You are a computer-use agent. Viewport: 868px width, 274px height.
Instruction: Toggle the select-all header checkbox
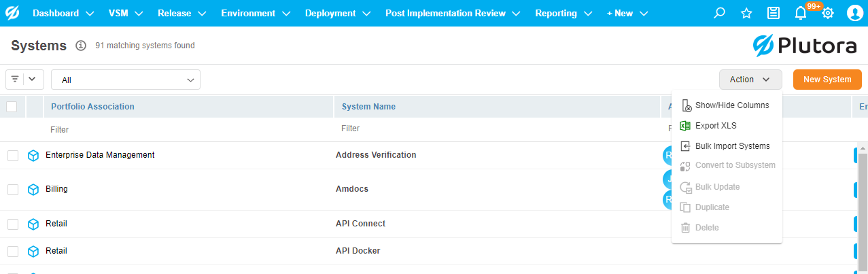coord(12,107)
